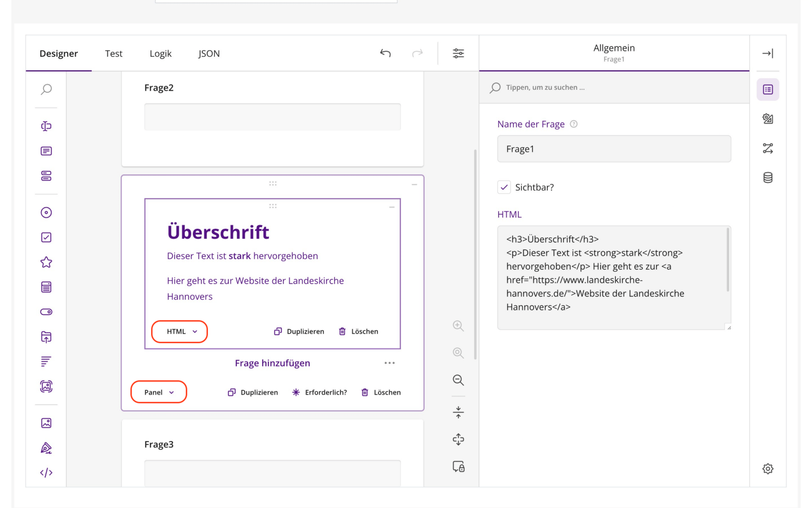Open the general properties list icon
The height and width of the screenshot is (508, 812).
768,89
